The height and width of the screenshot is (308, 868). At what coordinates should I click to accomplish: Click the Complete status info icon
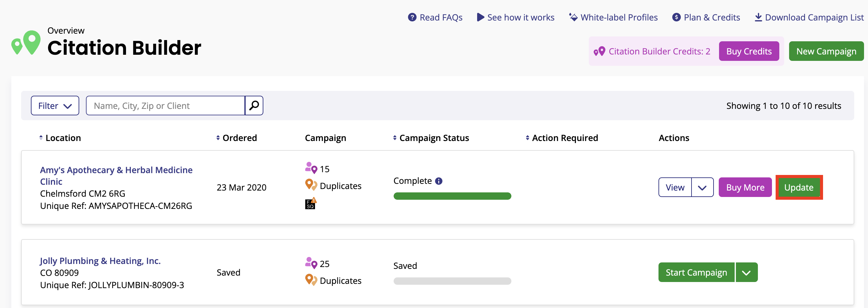(x=438, y=181)
